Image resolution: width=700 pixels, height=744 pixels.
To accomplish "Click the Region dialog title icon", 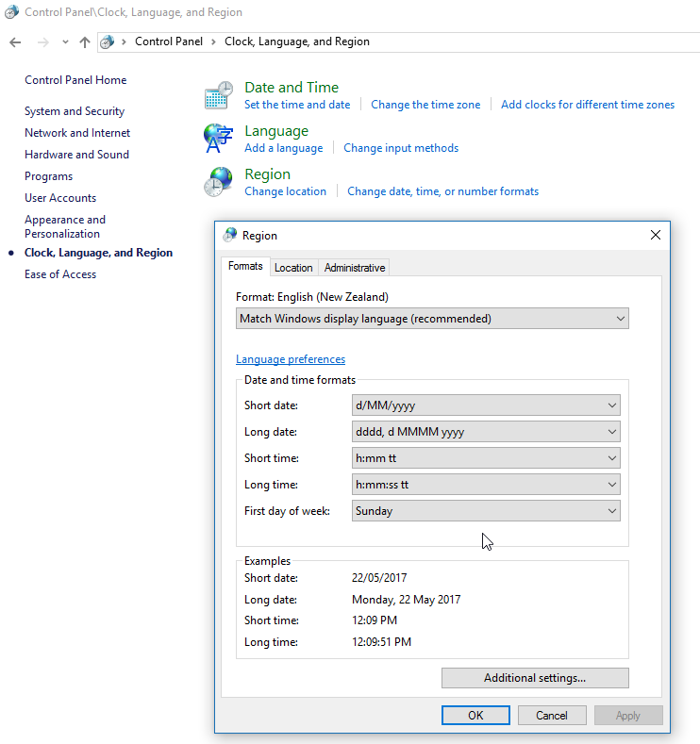I will point(230,235).
